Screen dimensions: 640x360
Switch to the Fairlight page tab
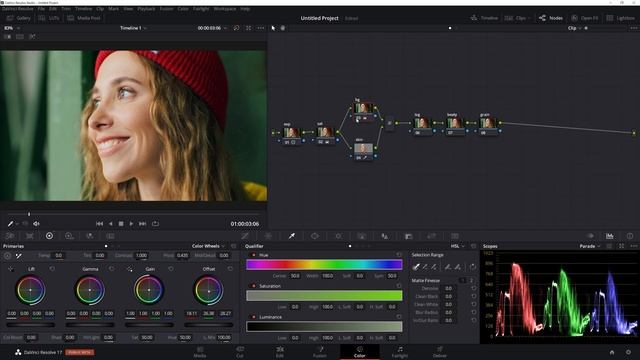coord(400,352)
